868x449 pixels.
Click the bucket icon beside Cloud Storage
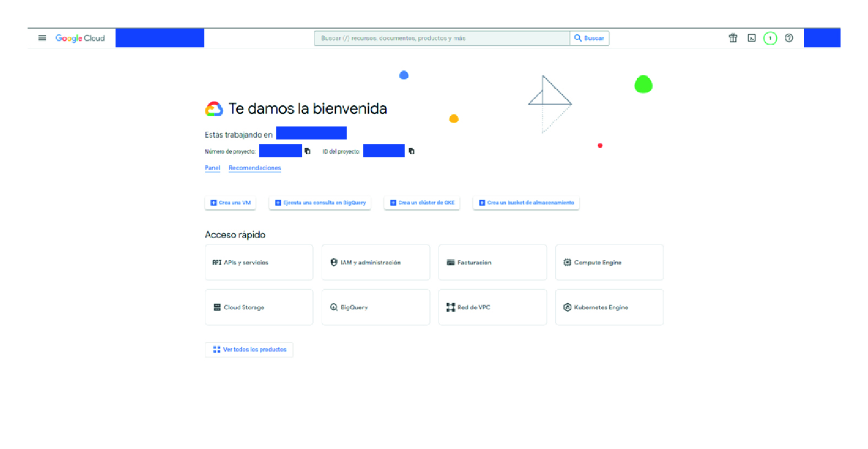[217, 307]
